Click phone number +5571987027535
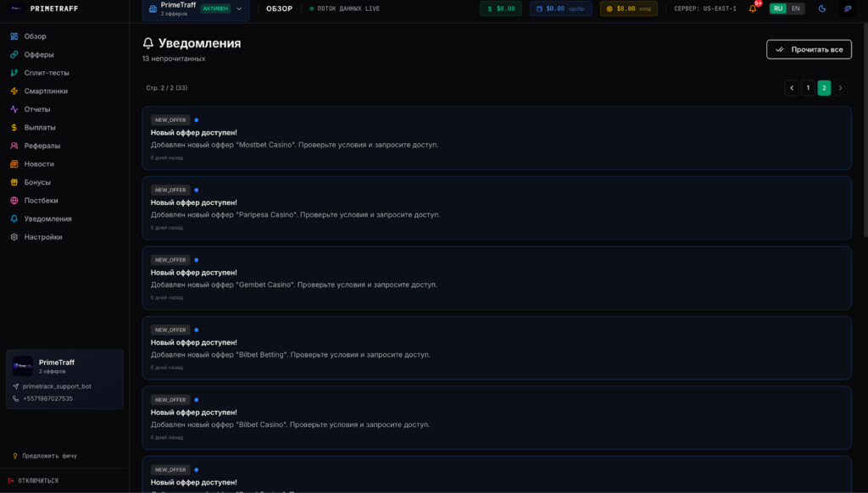This screenshot has width=868, height=493. tap(47, 399)
